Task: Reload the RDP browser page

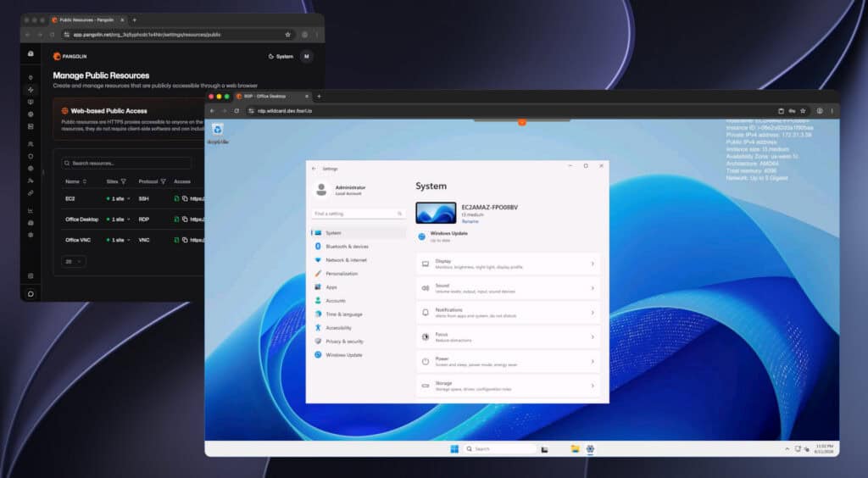Action: tap(236, 111)
